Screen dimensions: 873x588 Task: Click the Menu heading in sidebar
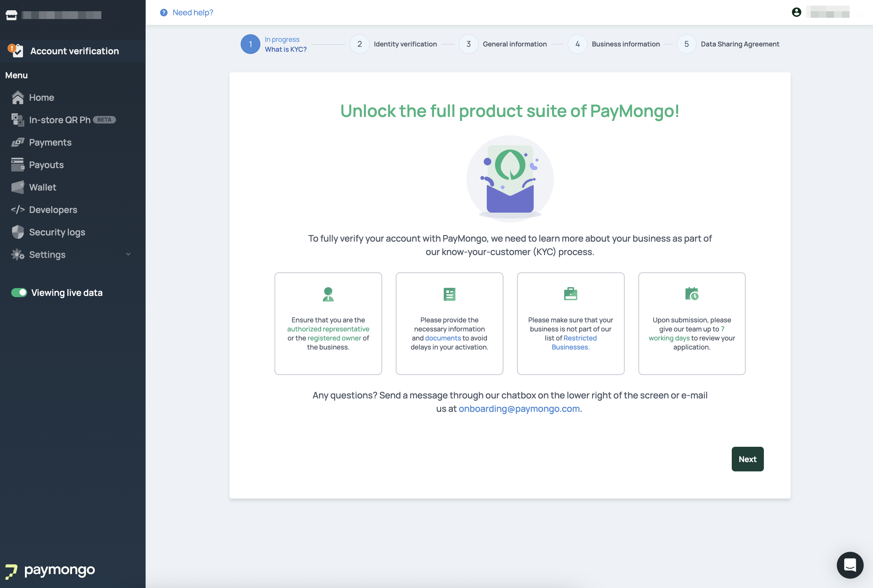17,75
